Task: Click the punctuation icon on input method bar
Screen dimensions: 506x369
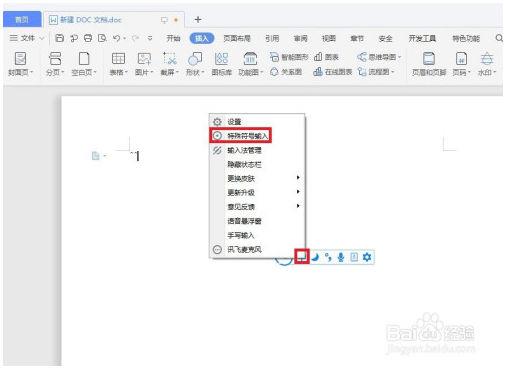Action: tap(328, 257)
